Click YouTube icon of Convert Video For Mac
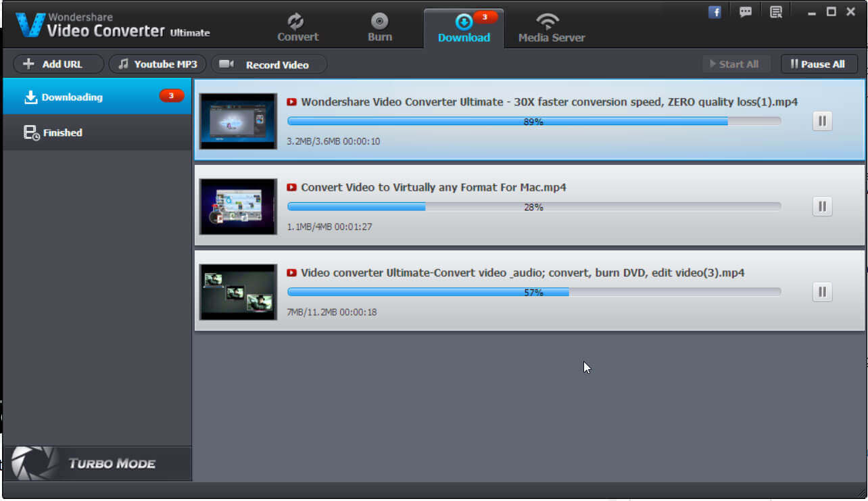868x501 pixels. (x=292, y=187)
